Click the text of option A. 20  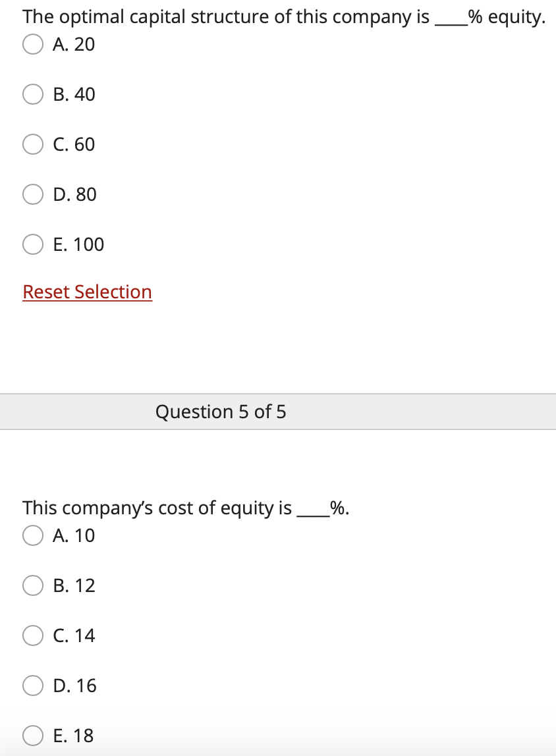click(x=74, y=44)
